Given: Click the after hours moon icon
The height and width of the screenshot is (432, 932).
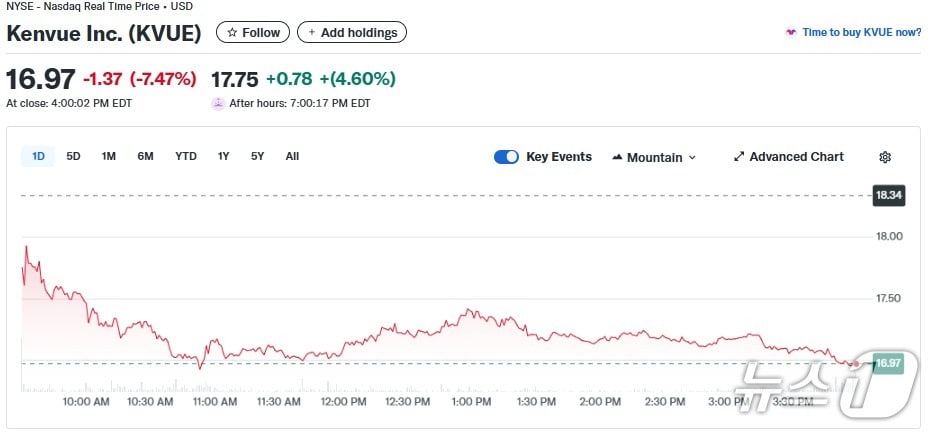Looking at the screenshot, I should click(x=218, y=103).
